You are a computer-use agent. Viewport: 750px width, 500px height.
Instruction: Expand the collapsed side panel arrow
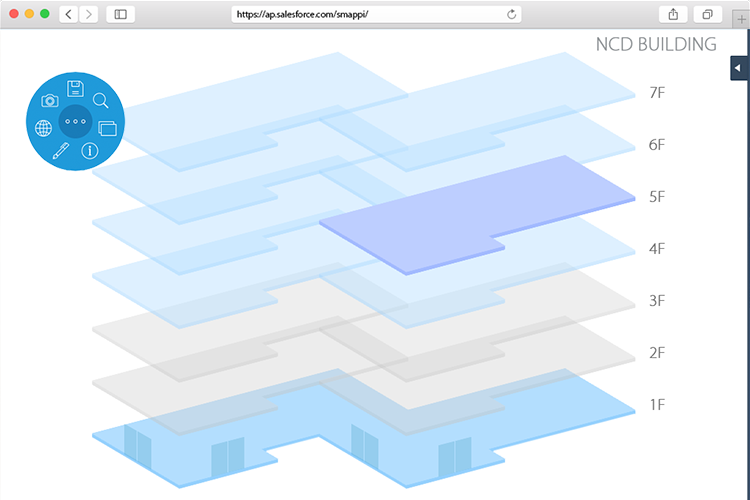coord(739,68)
